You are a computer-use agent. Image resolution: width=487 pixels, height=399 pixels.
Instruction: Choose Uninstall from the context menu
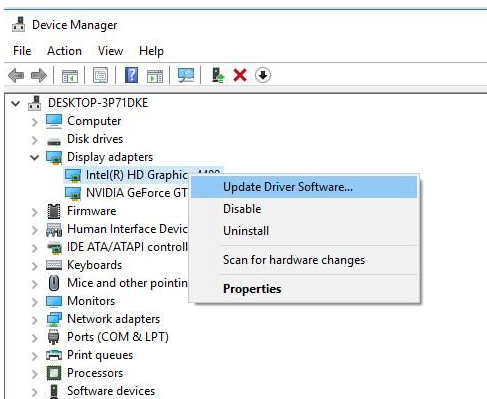coord(304,231)
